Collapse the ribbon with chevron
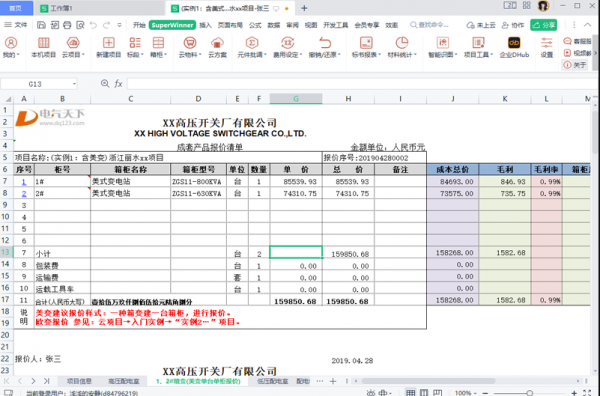Image resolution: width=600 pixels, height=396 pixels. coord(587,25)
